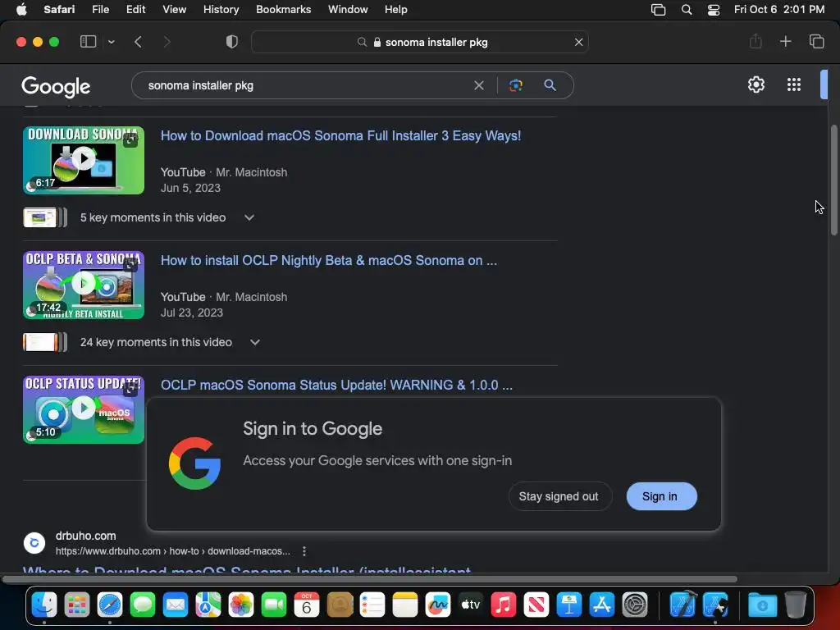Open the sidebar options dropdown arrow

111,42
